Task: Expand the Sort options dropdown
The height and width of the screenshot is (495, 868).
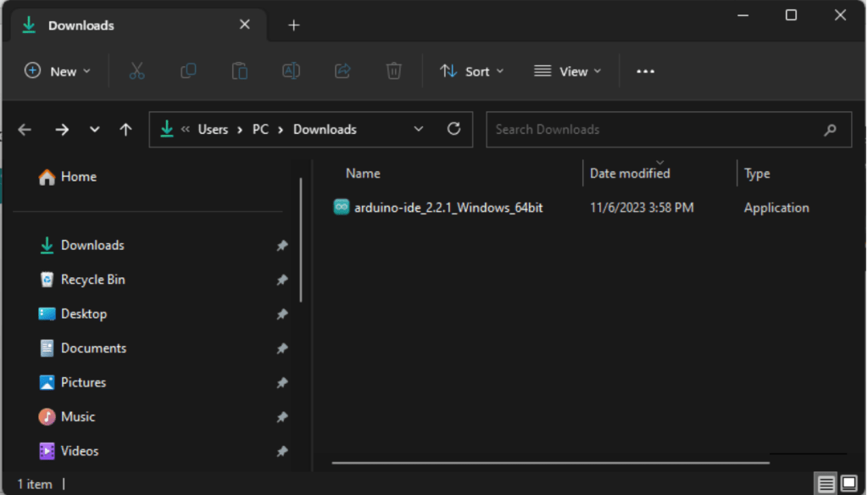Action: click(472, 71)
